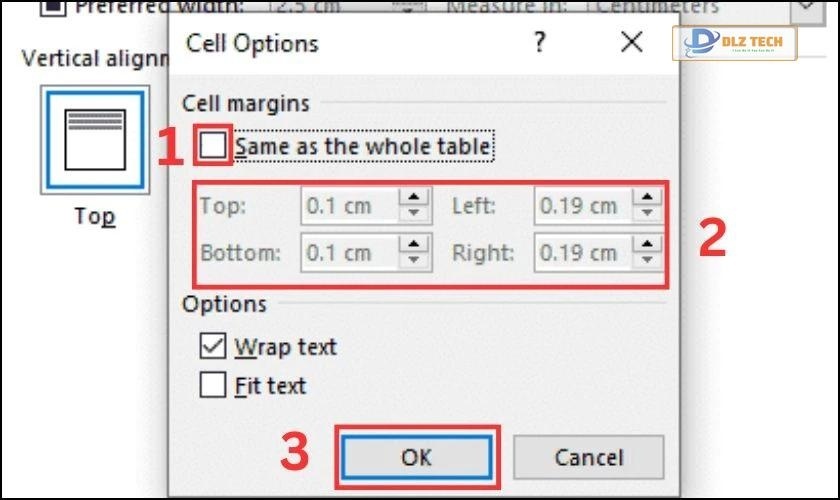Close the Cell Options dialog

click(x=631, y=43)
